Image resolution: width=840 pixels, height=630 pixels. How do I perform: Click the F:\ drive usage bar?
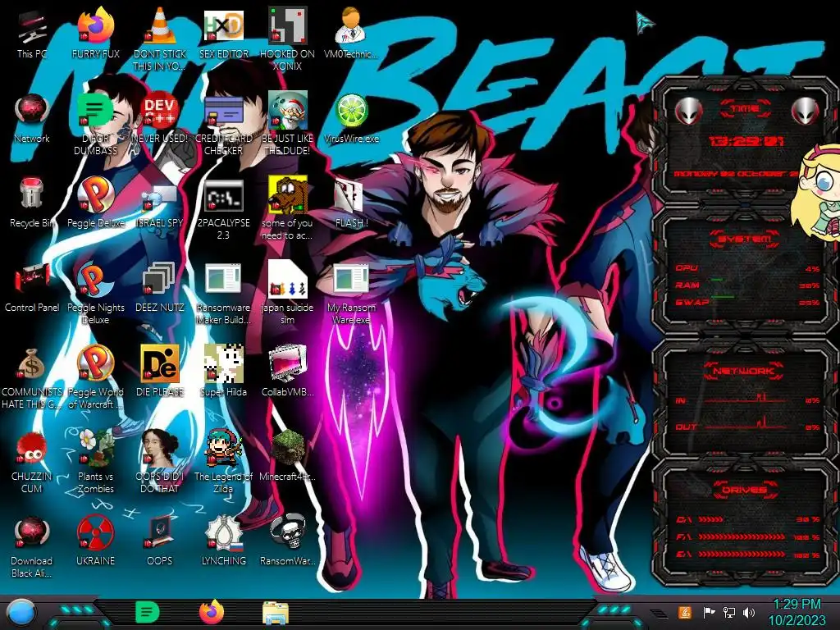click(x=742, y=536)
